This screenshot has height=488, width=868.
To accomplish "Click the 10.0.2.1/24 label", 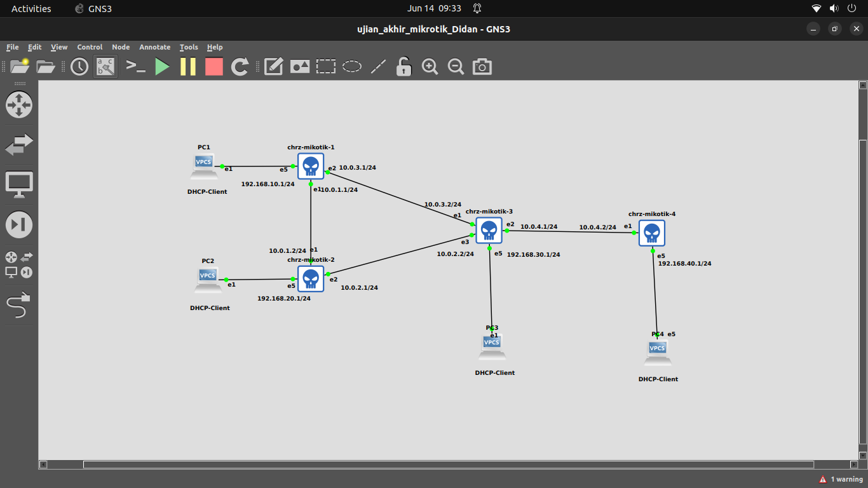I will tap(359, 287).
